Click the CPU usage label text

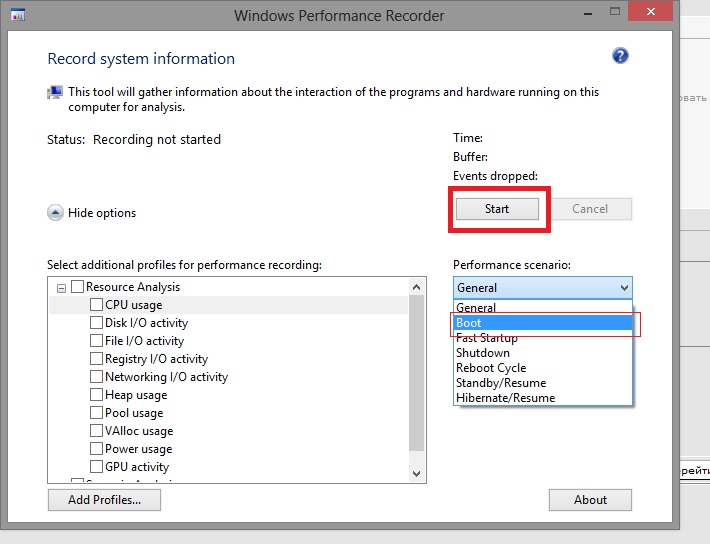(x=134, y=305)
